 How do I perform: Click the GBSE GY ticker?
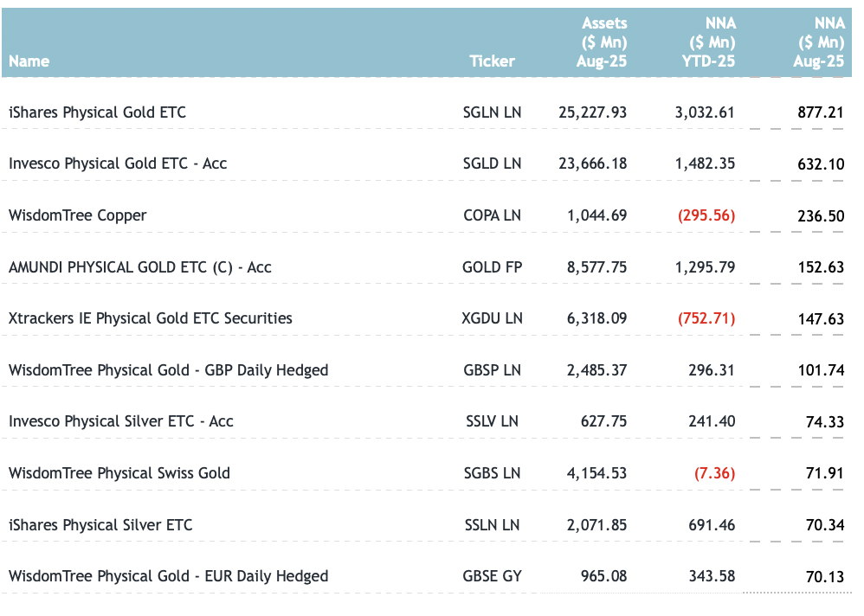tap(493, 576)
